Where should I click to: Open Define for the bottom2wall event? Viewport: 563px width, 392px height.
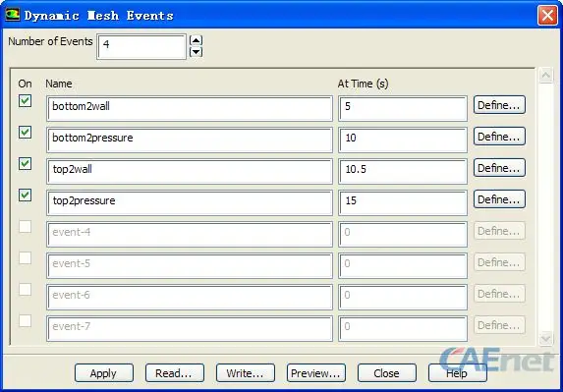pos(499,105)
